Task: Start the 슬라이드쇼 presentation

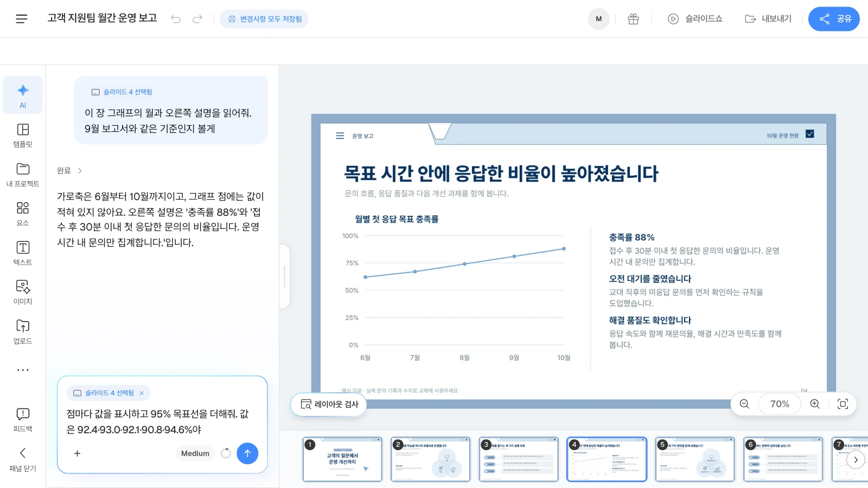Action: (695, 19)
